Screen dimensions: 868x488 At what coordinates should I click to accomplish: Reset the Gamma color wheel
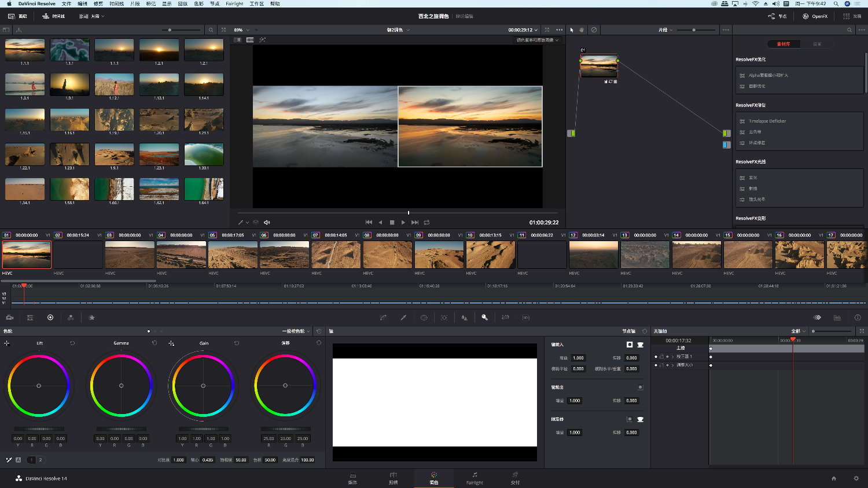(x=155, y=343)
